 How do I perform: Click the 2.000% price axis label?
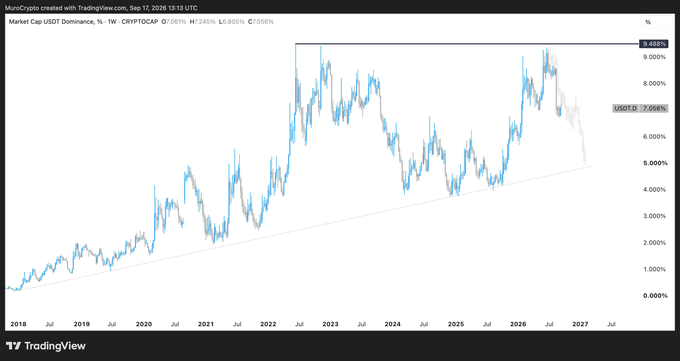654,243
